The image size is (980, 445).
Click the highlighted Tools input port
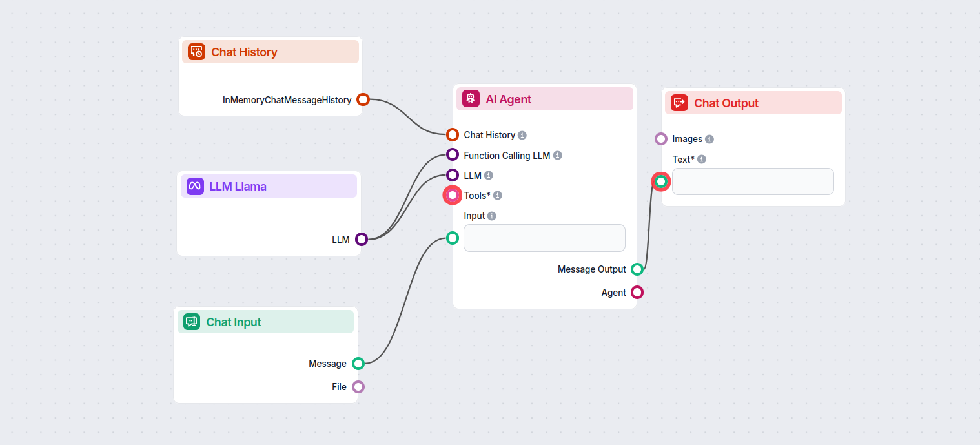coord(453,195)
